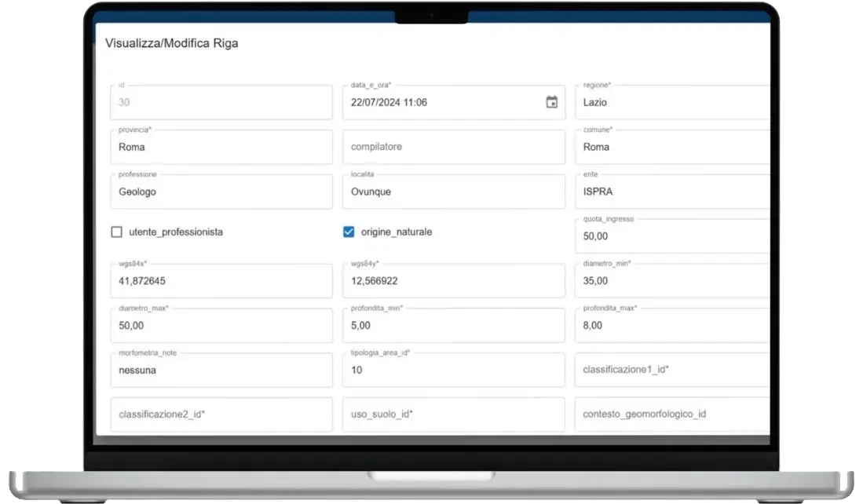Screen dimensions: 863x504
Task: Click the wgs84x field 41,872645
Action: (221, 280)
